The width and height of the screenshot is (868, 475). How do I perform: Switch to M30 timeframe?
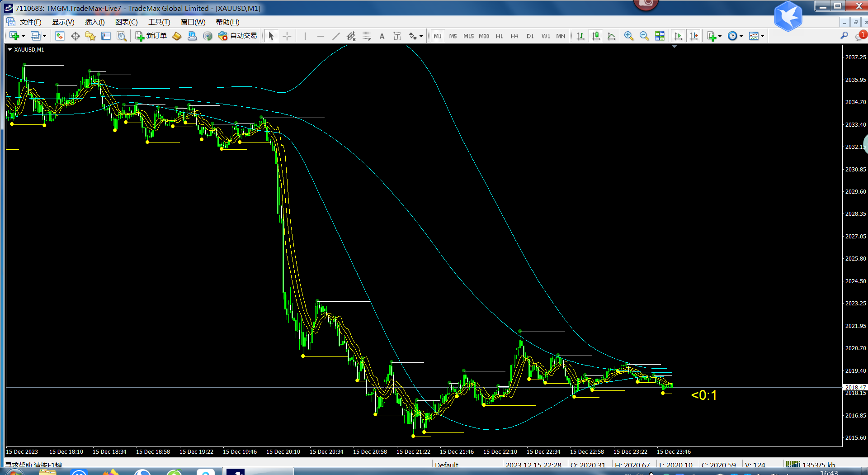tap(484, 36)
